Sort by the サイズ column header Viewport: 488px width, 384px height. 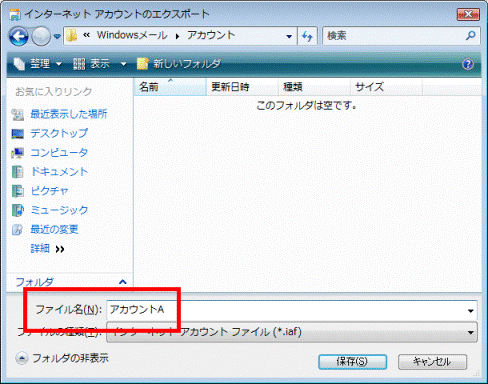click(x=386, y=87)
